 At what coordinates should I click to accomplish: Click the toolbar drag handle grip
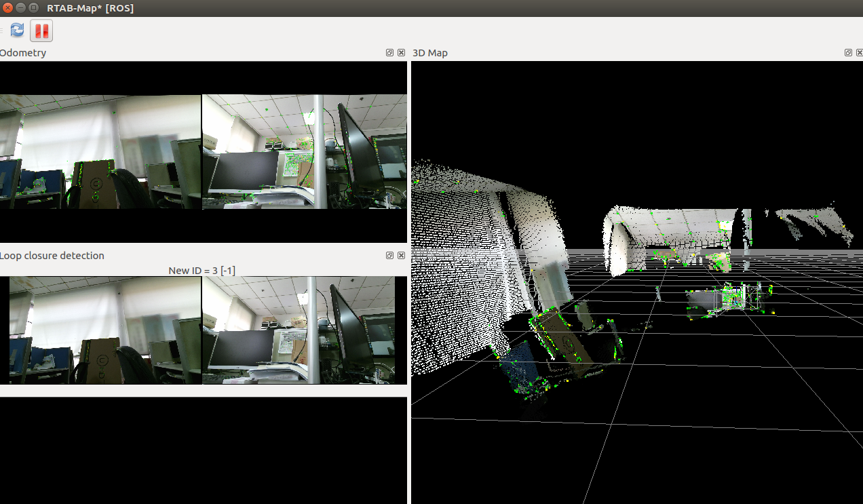(x=2, y=31)
